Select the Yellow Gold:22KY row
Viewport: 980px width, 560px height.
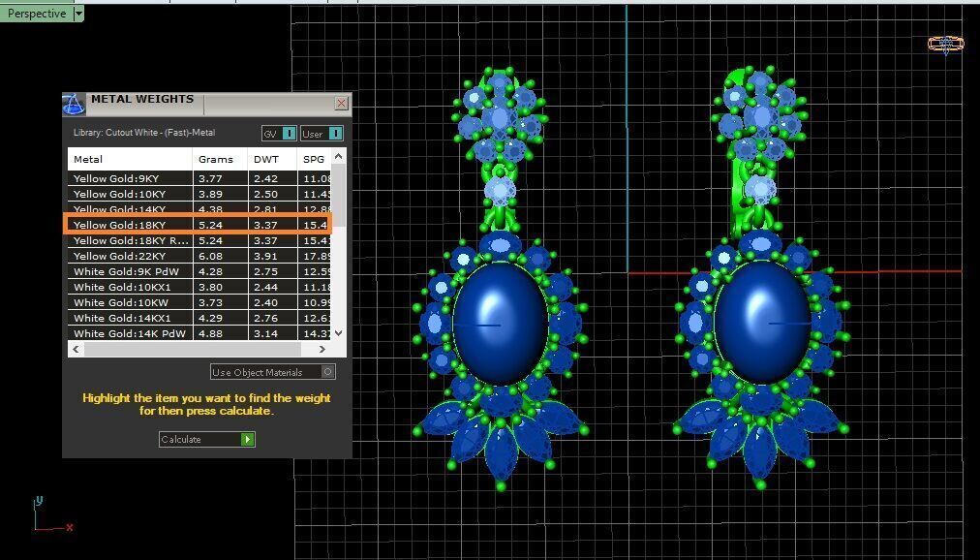[x=199, y=256]
